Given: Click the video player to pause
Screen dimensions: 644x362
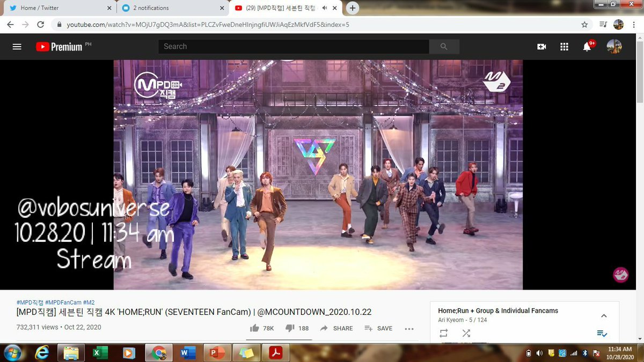Looking at the screenshot, I should tap(318, 175).
